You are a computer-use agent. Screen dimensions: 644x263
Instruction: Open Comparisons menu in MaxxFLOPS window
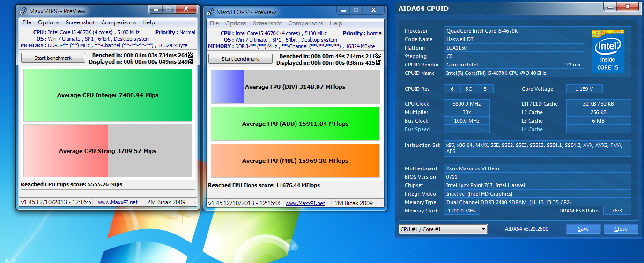[306, 23]
